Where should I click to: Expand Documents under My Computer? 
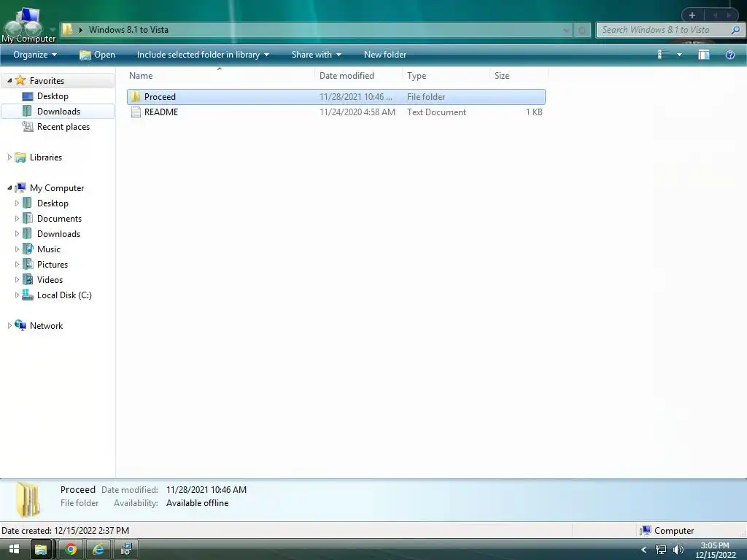pyautogui.click(x=18, y=219)
